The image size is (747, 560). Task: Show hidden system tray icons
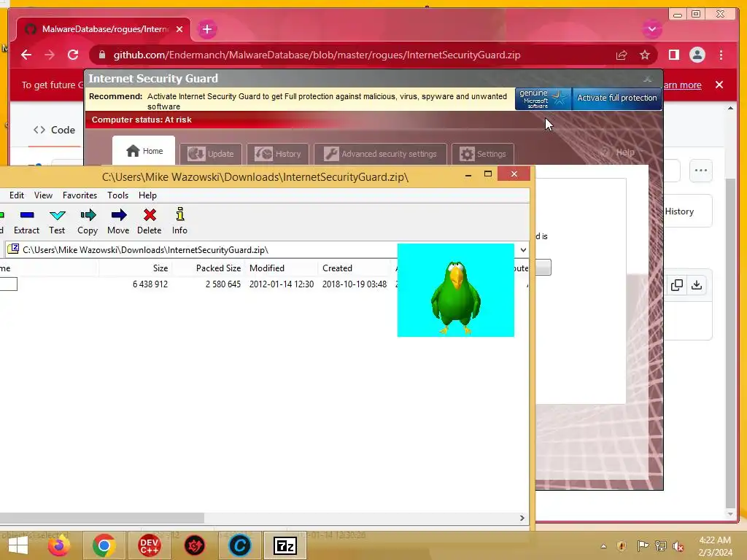[x=603, y=546]
